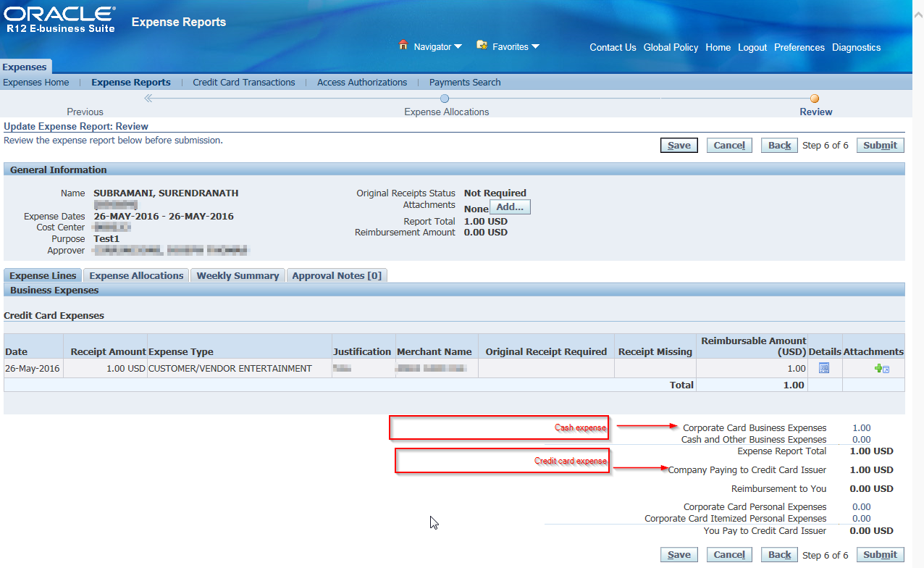Open the Approval Notes tab
The image size is (924, 568).
point(337,275)
